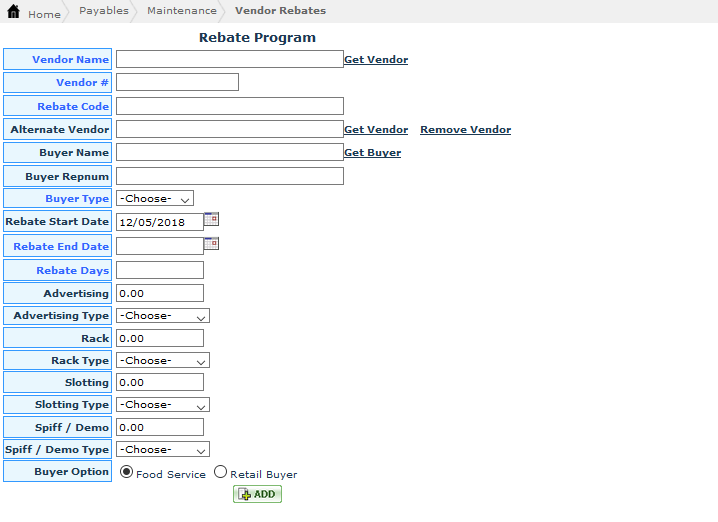Image resolution: width=718 pixels, height=522 pixels.
Task: Click the Remove Vendor link
Action: (x=465, y=130)
